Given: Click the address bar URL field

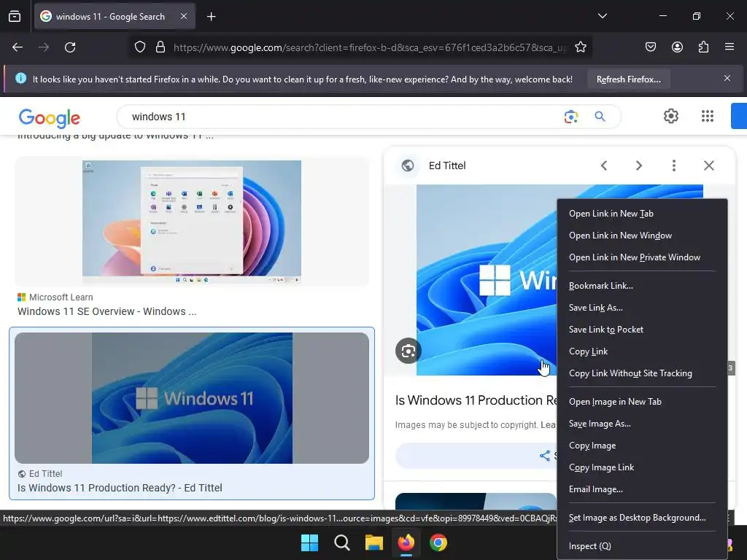Looking at the screenshot, I should tap(371, 47).
